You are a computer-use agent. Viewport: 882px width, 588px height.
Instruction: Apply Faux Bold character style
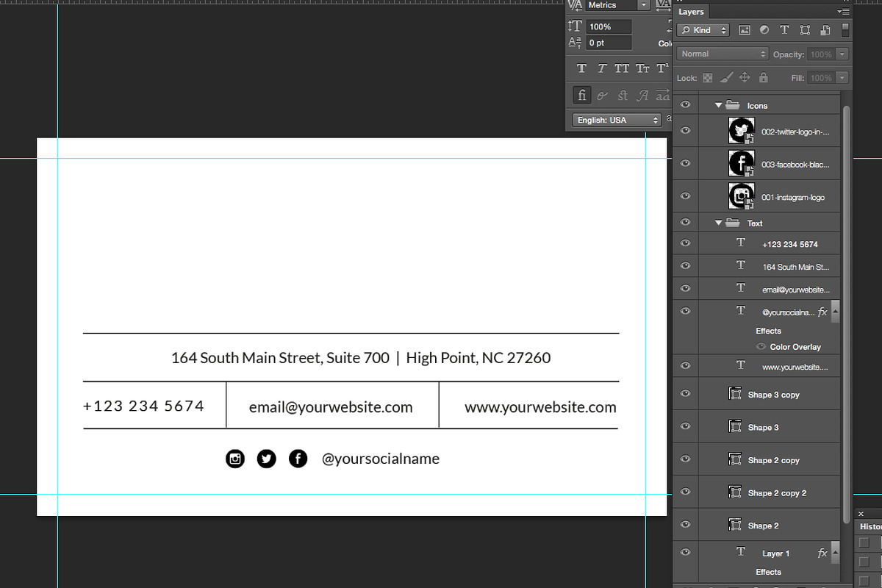tap(581, 68)
